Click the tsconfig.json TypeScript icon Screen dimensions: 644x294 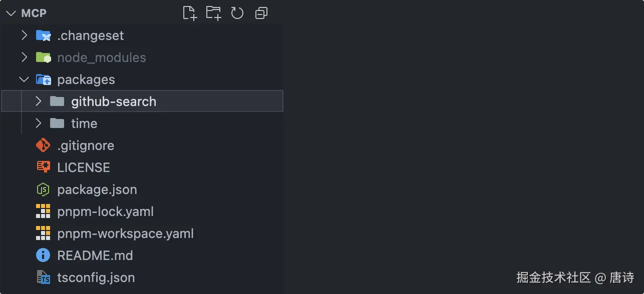click(x=44, y=277)
